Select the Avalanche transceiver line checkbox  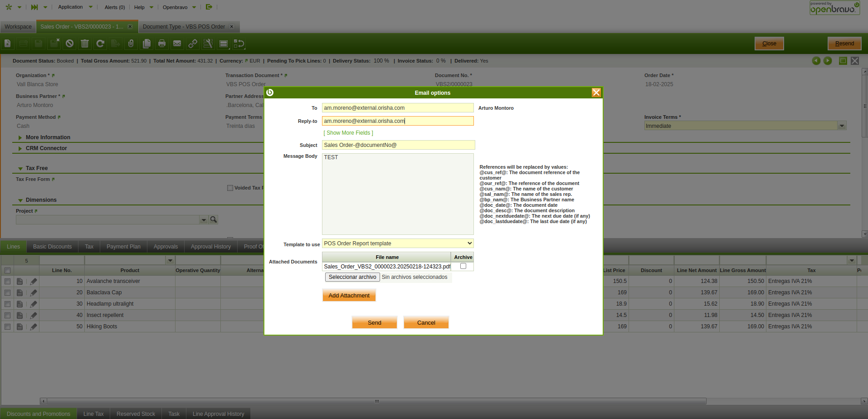(7, 281)
